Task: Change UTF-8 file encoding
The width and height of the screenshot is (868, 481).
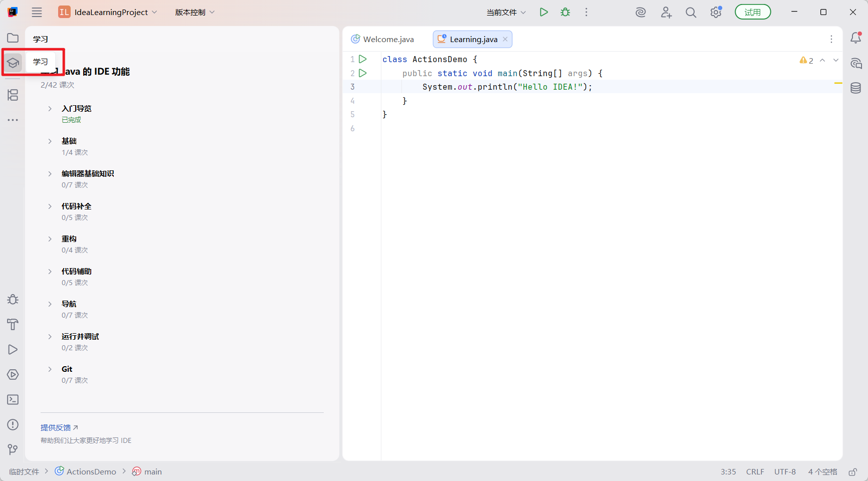Action: tap(785, 472)
